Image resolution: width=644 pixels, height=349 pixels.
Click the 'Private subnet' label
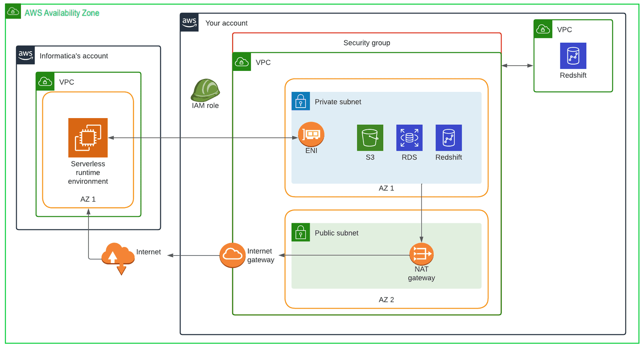338,102
